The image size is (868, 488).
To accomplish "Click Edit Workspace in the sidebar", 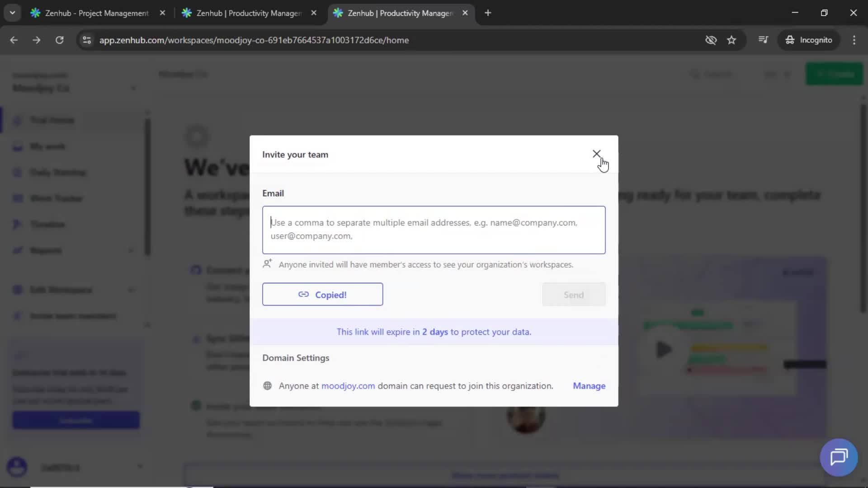I will pos(62,290).
